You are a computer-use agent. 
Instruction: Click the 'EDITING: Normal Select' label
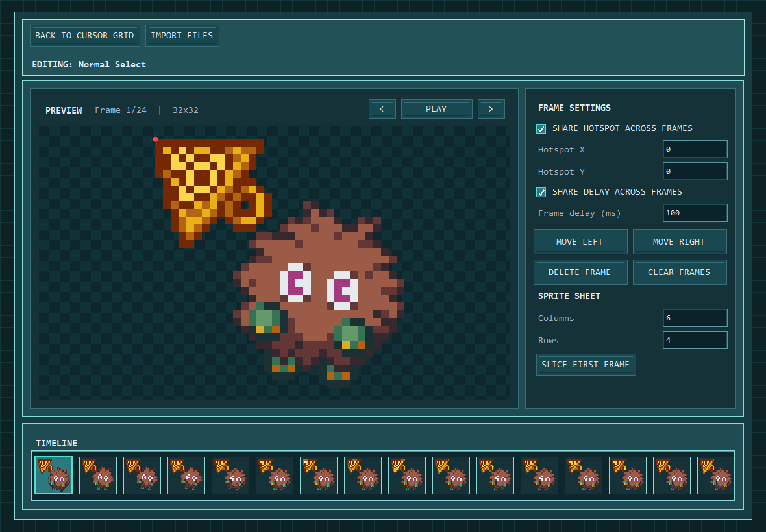(x=89, y=64)
